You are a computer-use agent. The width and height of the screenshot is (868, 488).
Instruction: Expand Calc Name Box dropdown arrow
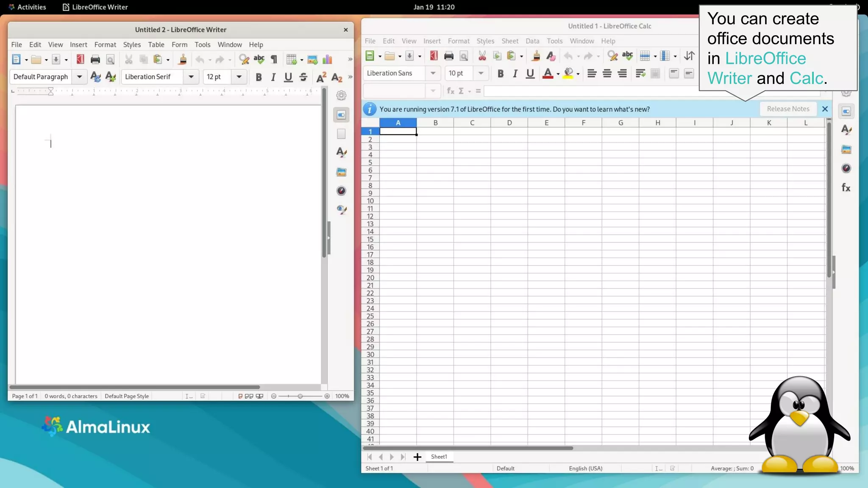(433, 91)
